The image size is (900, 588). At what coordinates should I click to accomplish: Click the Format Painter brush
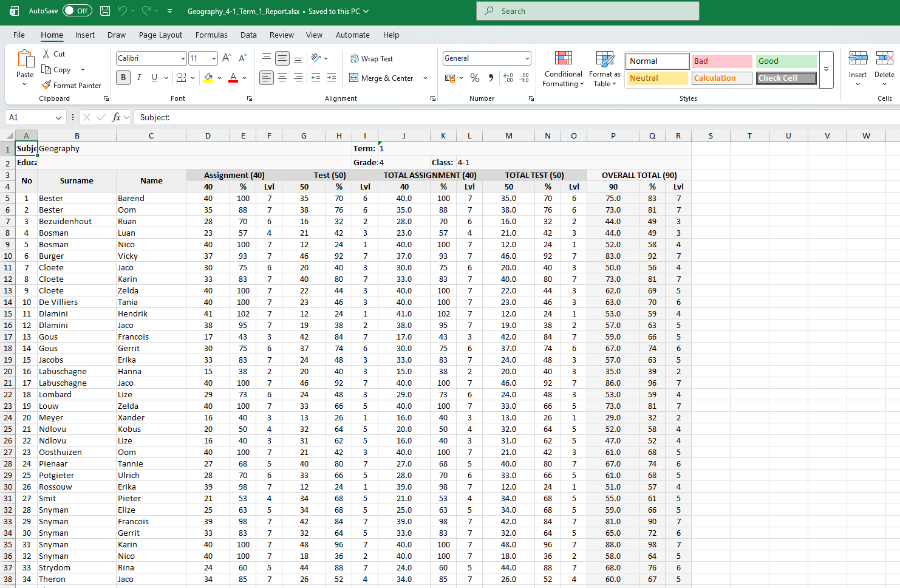(46, 85)
